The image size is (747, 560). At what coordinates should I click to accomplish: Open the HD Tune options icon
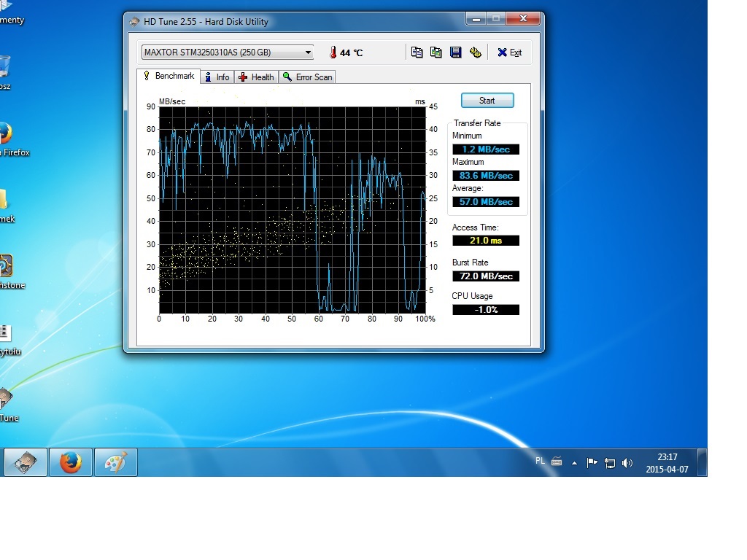click(x=475, y=52)
